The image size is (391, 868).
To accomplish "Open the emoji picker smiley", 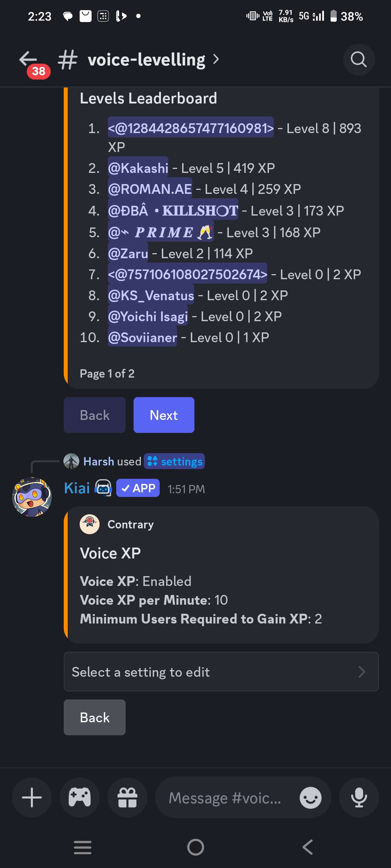I will pyautogui.click(x=311, y=797).
